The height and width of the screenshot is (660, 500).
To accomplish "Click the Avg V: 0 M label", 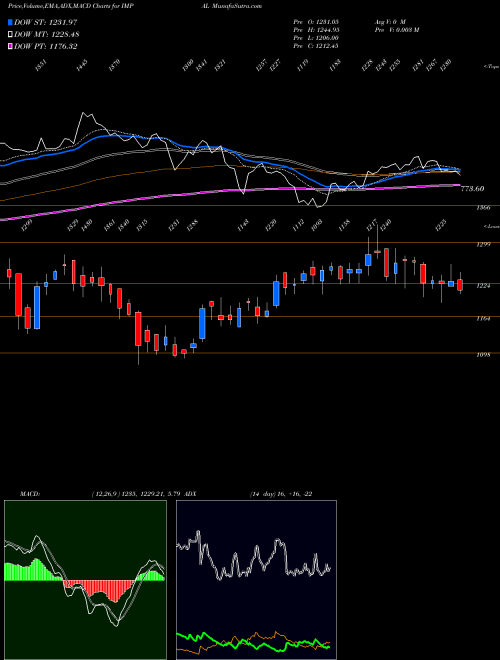I will coord(389,21).
